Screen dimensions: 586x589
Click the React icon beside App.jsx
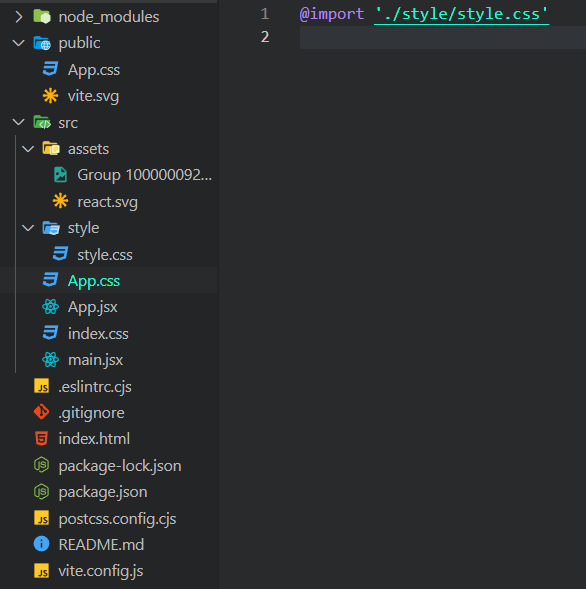tap(50, 307)
